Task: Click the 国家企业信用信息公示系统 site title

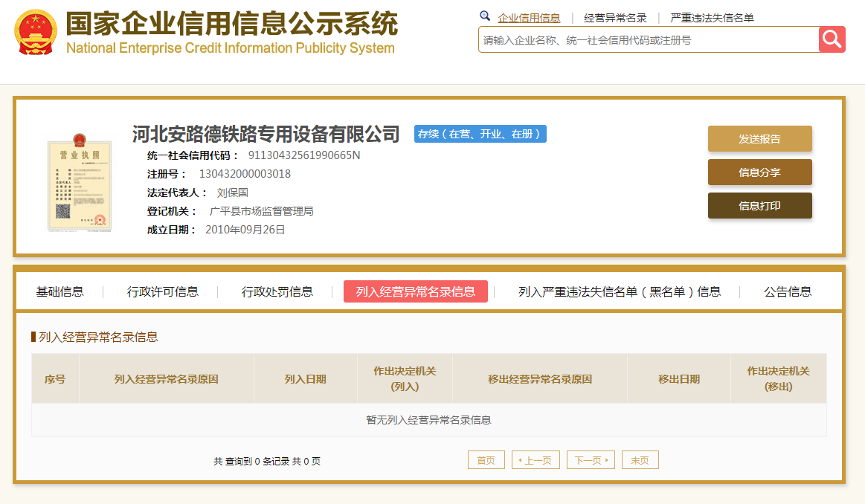Action: pyautogui.click(x=232, y=24)
